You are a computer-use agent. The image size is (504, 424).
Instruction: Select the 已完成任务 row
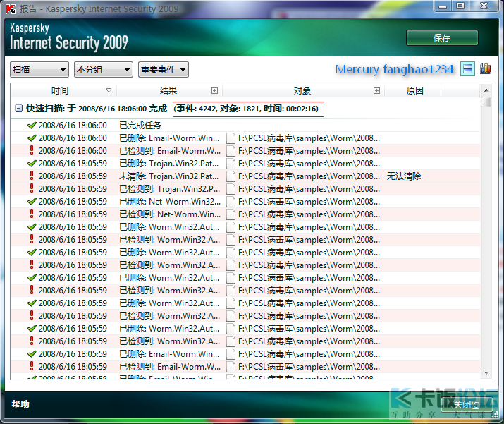pos(245,126)
